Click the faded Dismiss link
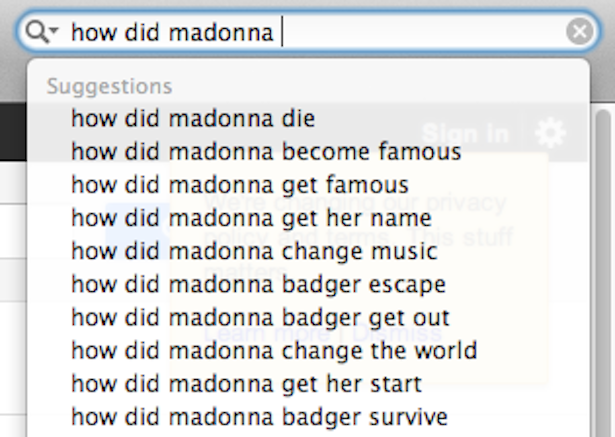 (397, 333)
